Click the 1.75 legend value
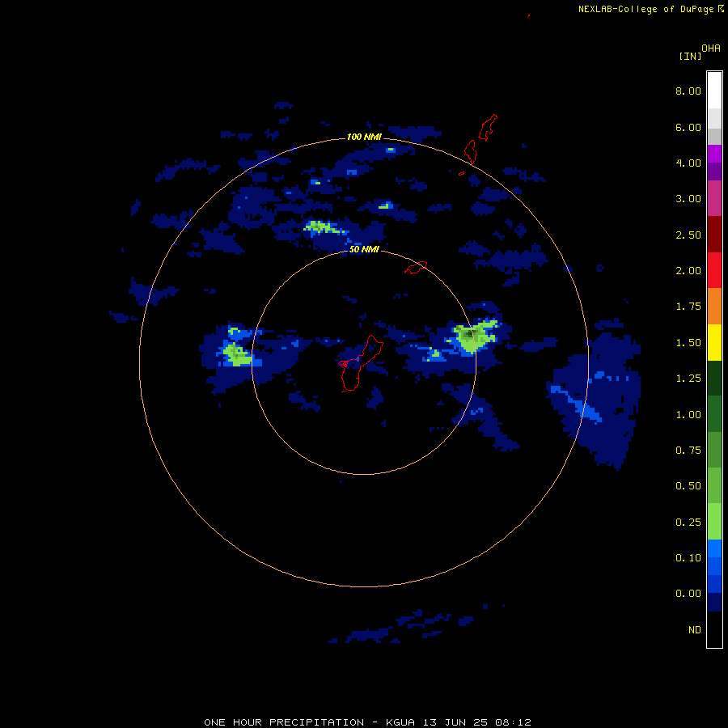The image size is (728, 728). pyautogui.click(x=688, y=307)
